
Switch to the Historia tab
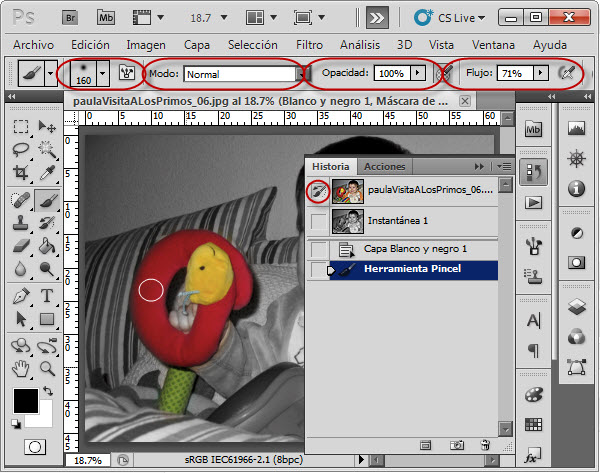tap(331, 167)
